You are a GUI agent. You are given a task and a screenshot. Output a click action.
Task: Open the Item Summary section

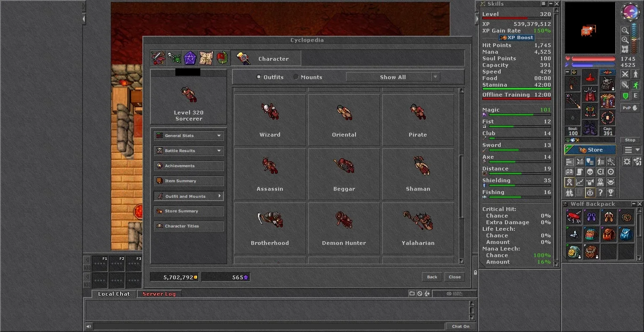pyautogui.click(x=189, y=181)
